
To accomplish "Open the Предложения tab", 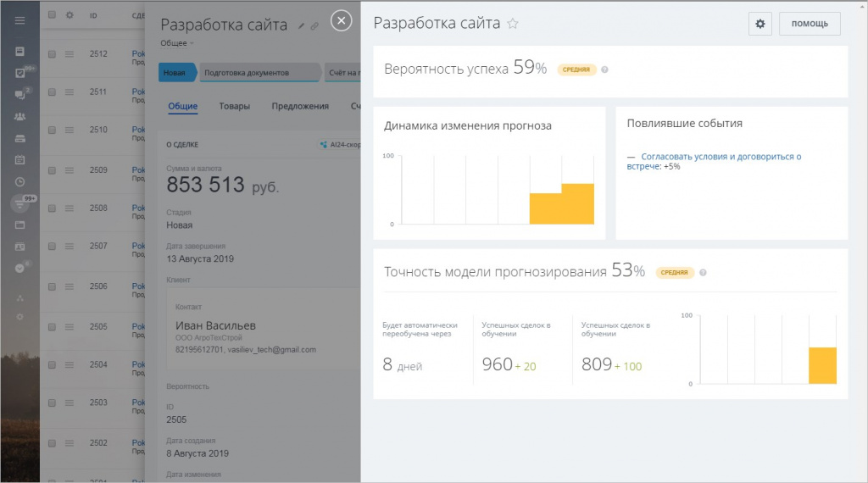I will 300,106.
